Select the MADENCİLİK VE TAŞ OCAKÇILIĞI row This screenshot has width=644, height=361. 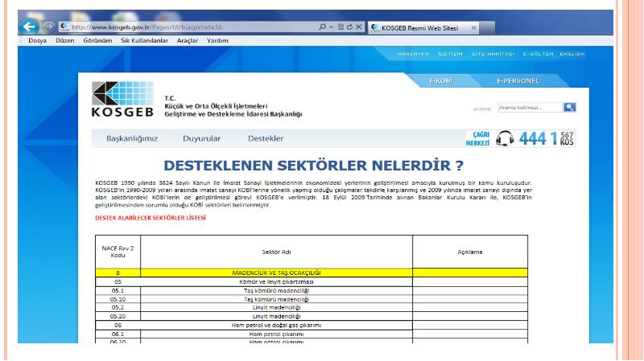[312, 273]
